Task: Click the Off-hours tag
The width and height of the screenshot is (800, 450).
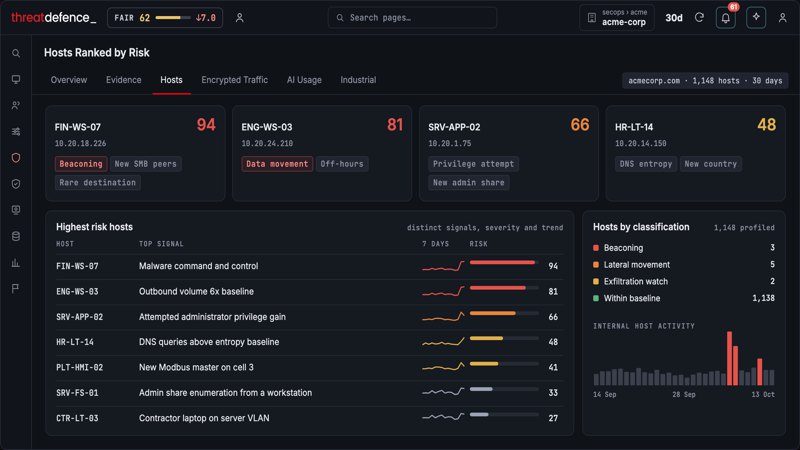Action: [x=342, y=164]
